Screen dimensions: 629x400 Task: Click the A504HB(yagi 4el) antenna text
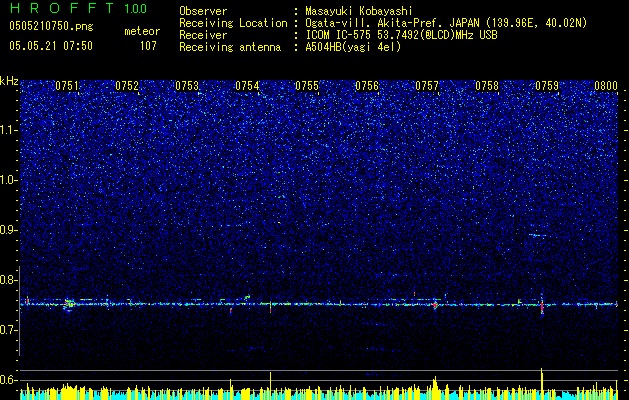coord(353,47)
